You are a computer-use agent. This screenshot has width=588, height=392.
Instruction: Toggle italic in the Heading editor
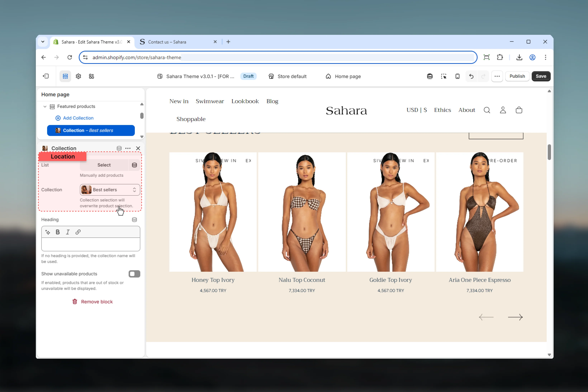(68, 232)
